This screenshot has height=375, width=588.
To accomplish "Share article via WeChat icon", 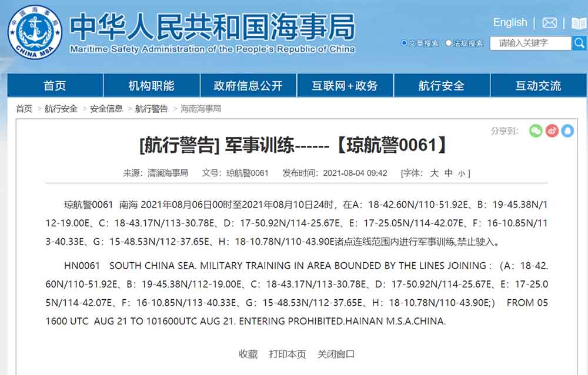I will pos(535,131).
